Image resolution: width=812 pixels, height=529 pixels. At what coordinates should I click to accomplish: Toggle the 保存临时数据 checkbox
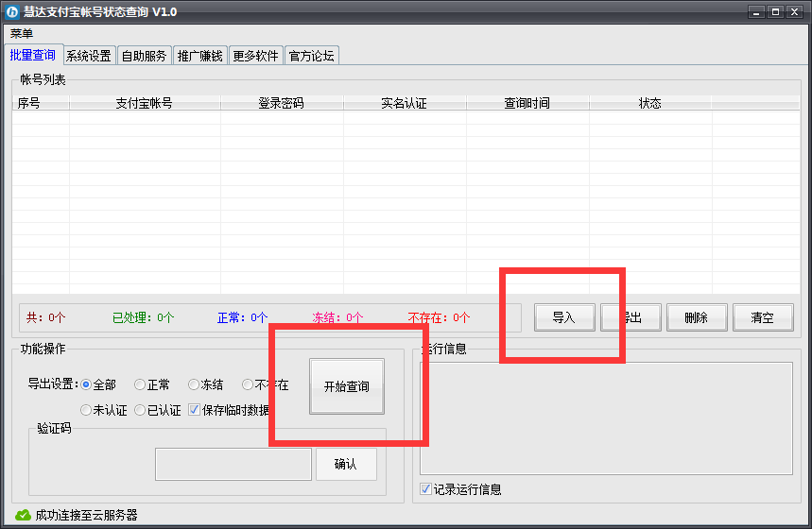195,410
